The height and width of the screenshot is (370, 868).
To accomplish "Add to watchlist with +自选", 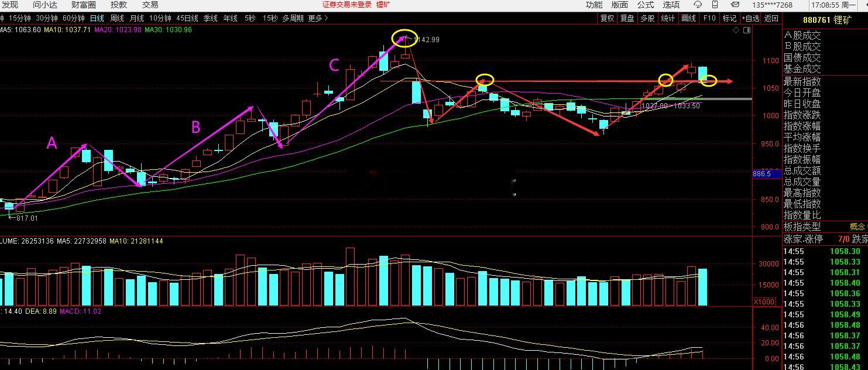I will click(x=750, y=18).
